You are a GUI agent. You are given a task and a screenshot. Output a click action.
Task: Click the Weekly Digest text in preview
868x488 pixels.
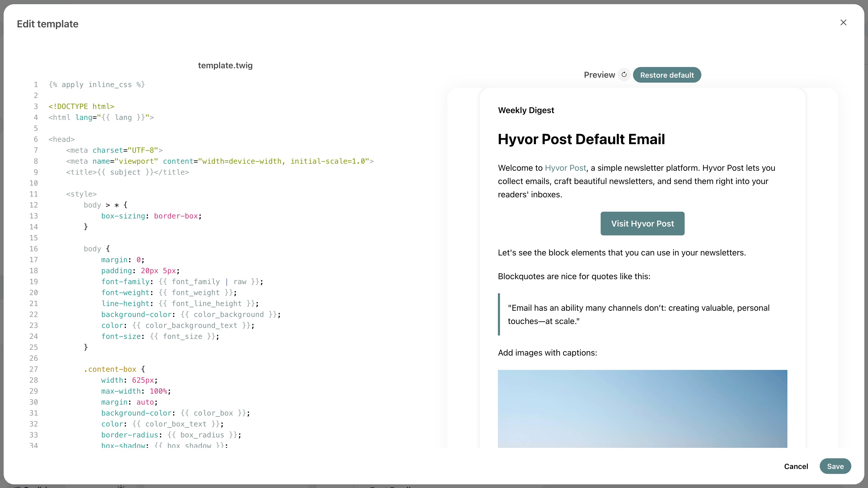tap(526, 111)
